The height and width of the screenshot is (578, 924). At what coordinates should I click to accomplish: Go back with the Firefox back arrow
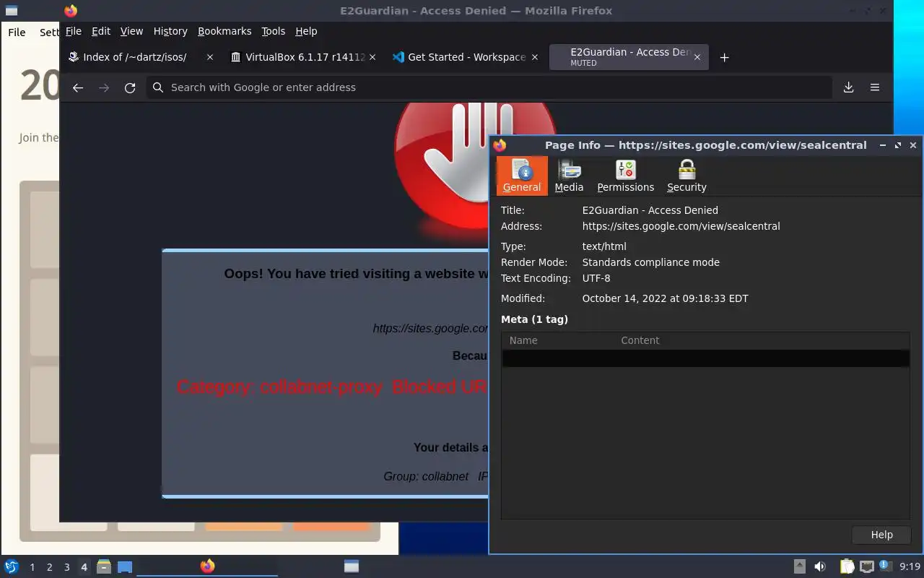click(78, 87)
